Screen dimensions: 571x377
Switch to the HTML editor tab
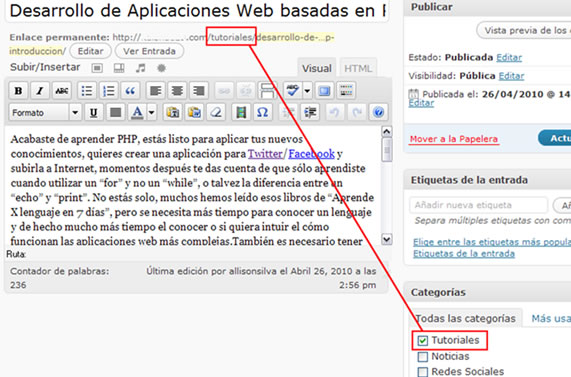point(358,68)
